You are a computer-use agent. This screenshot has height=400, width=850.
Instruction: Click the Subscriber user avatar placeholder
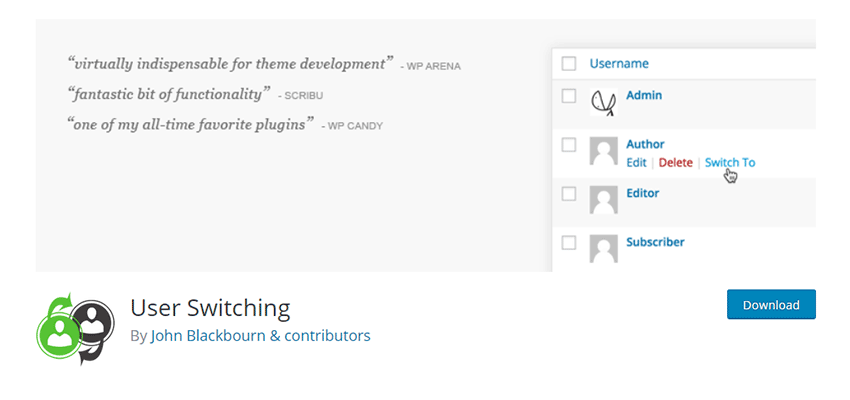coord(603,248)
